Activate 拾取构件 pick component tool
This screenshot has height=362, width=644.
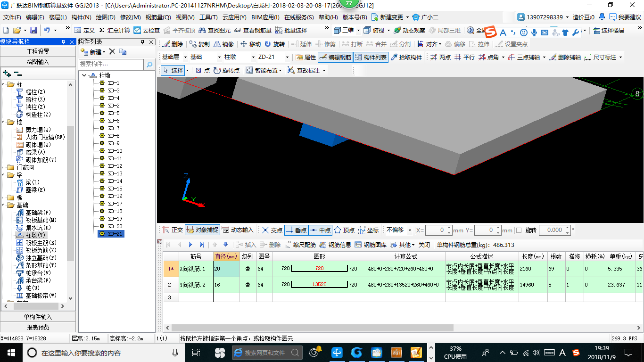click(x=406, y=57)
